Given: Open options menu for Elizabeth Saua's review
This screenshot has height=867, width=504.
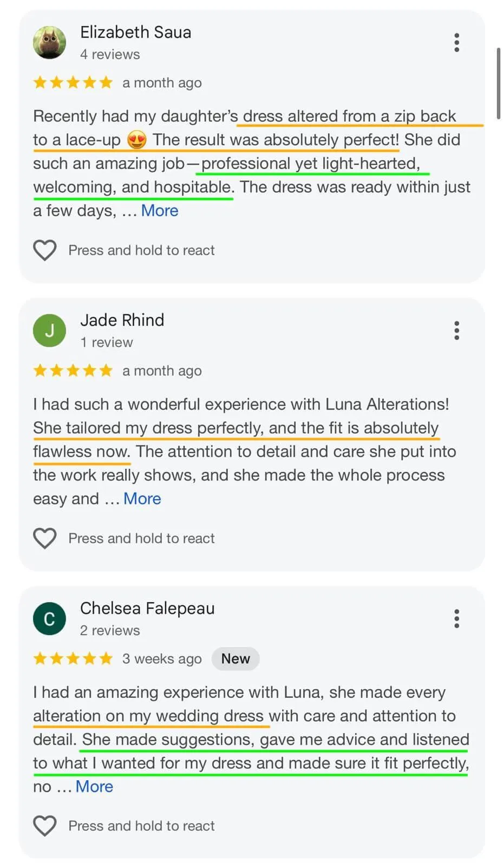Looking at the screenshot, I should pyautogui.click(x=456, y=42).
